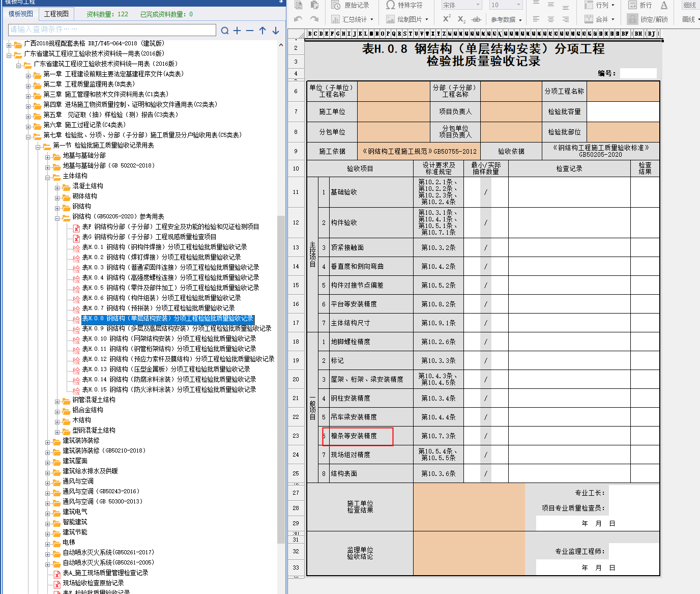The image size is (700, 594).
Task: Expand 建筑电气 tree node
Action: [x=48, y=513]
